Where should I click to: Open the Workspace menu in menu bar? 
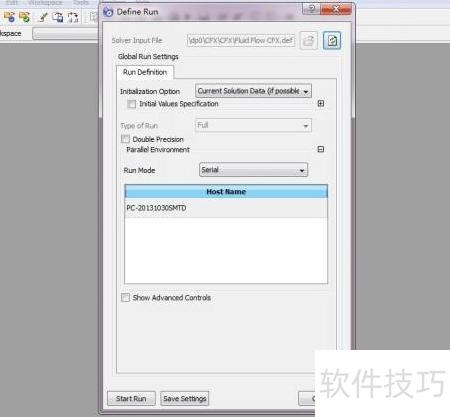tap(45, 3)
